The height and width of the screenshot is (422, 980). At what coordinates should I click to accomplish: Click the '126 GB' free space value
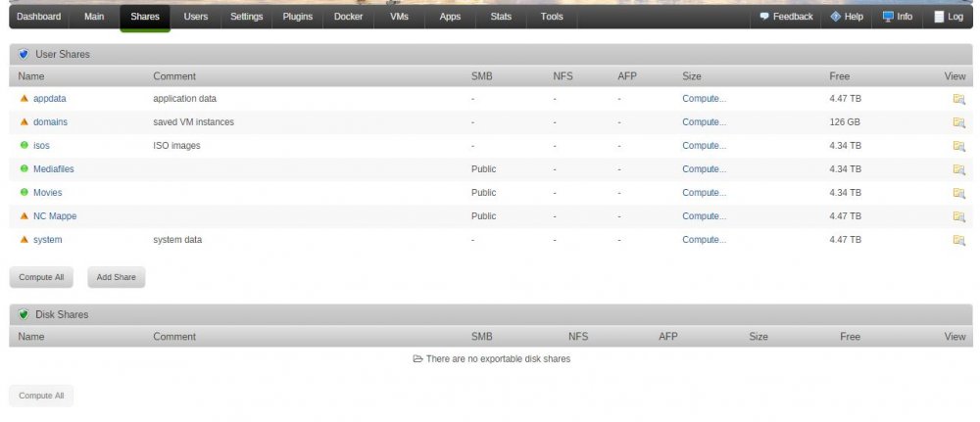pyautogui.click(x=845, y=122)
